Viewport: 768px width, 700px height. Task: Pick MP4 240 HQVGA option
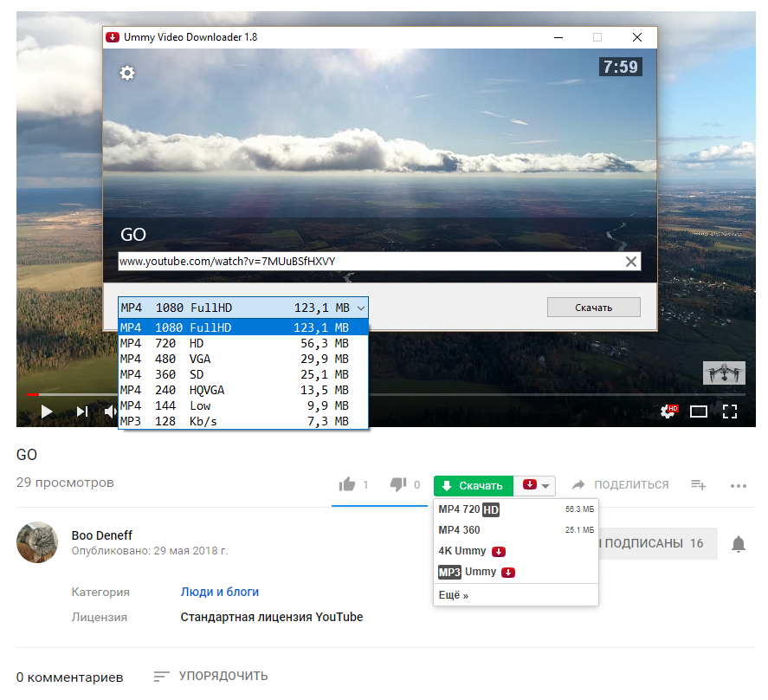pos(243,390)
